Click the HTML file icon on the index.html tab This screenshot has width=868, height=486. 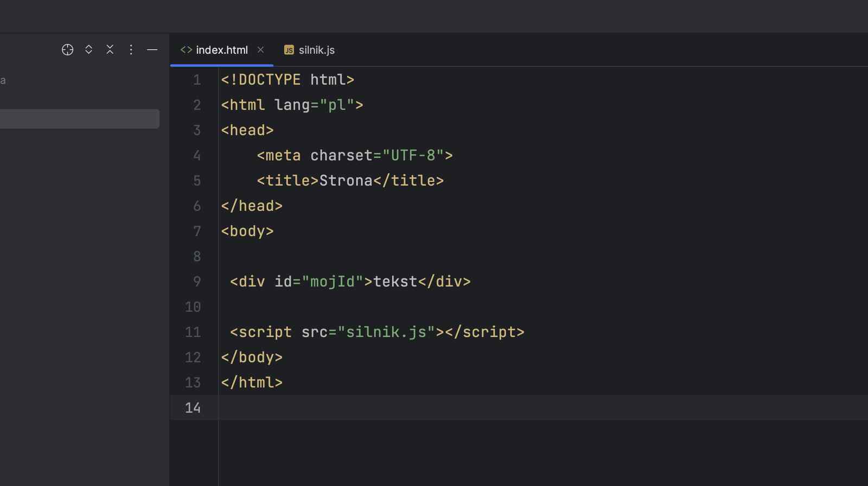(186, 50)
